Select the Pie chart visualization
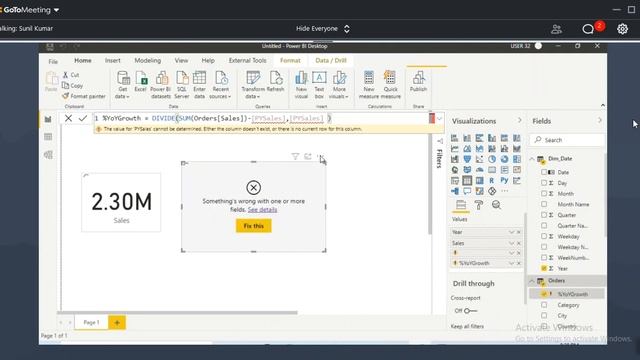Image resolution: width=640 pixels, height=360 pixels. coord(492,159)
